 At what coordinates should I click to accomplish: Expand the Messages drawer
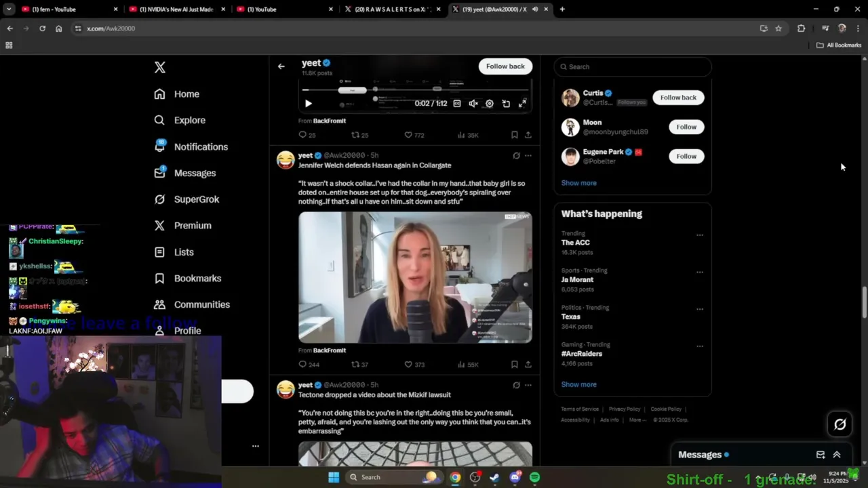[x=837, y=455]
